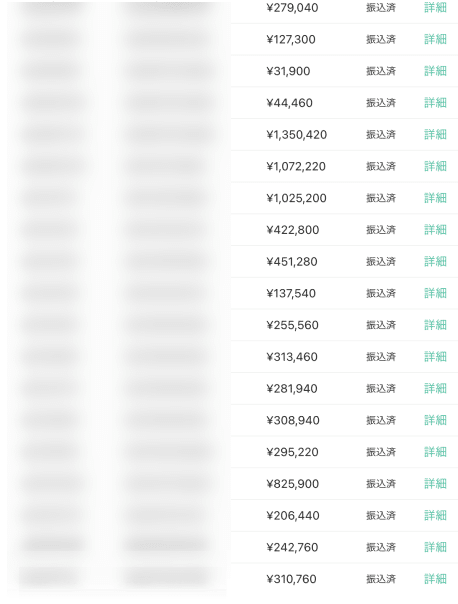Show 詳細 for the ¥1,350,420 payment

click(x=435, y=134)
